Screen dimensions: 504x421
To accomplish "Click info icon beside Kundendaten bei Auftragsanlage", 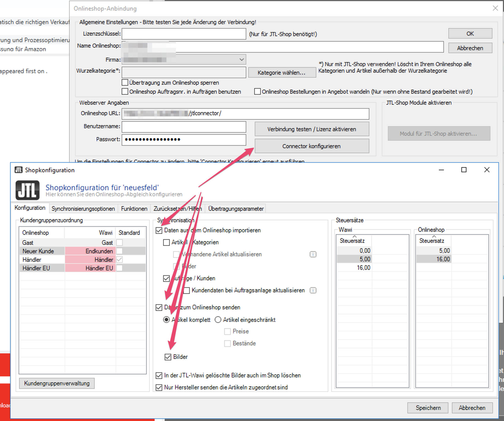I will click(313, 290).
